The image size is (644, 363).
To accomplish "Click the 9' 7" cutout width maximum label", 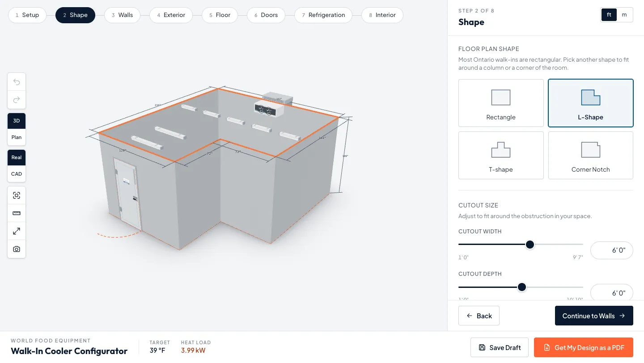I will 578,257.
